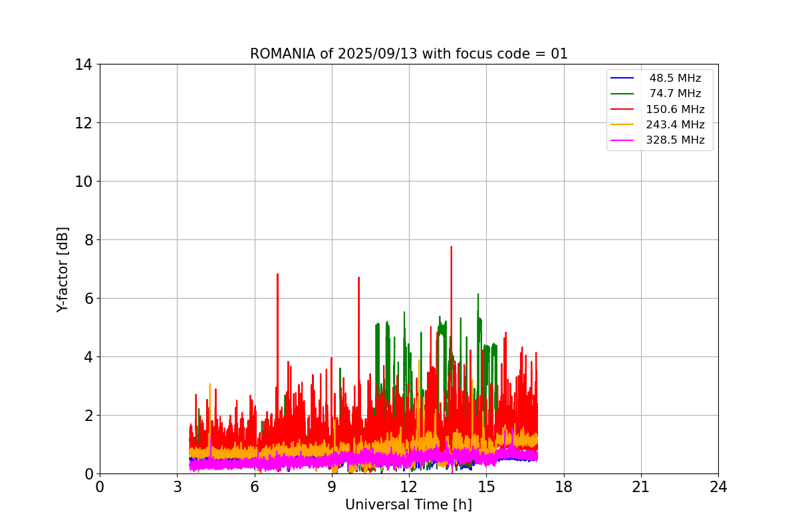This screenshot has width=798, height=532.
Task: Click the green line swatch in legend
Action: 622,94
